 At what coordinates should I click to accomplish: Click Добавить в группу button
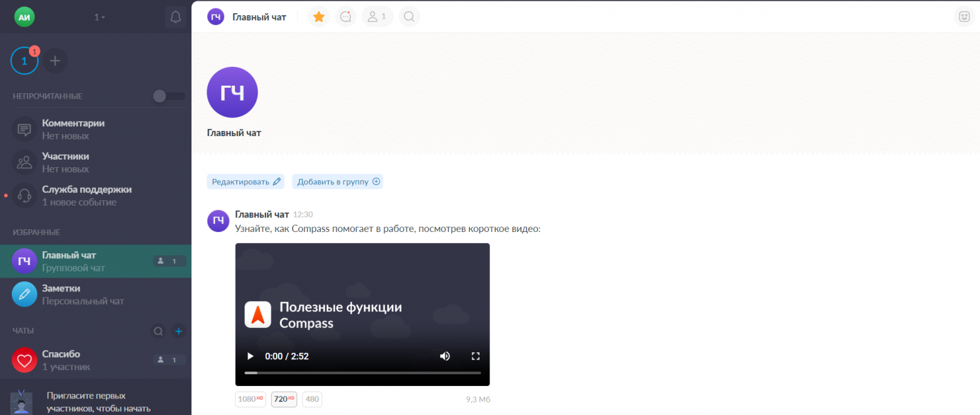click(x=337, y=182)
